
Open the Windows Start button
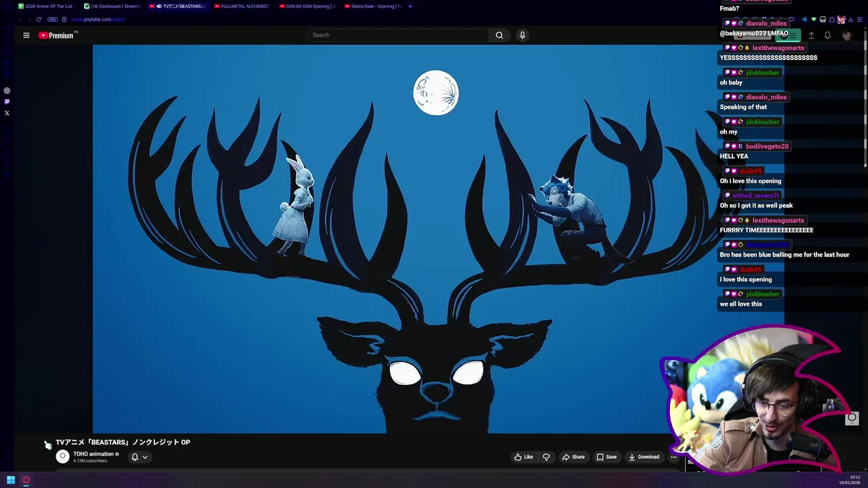[x=11, y=481]
